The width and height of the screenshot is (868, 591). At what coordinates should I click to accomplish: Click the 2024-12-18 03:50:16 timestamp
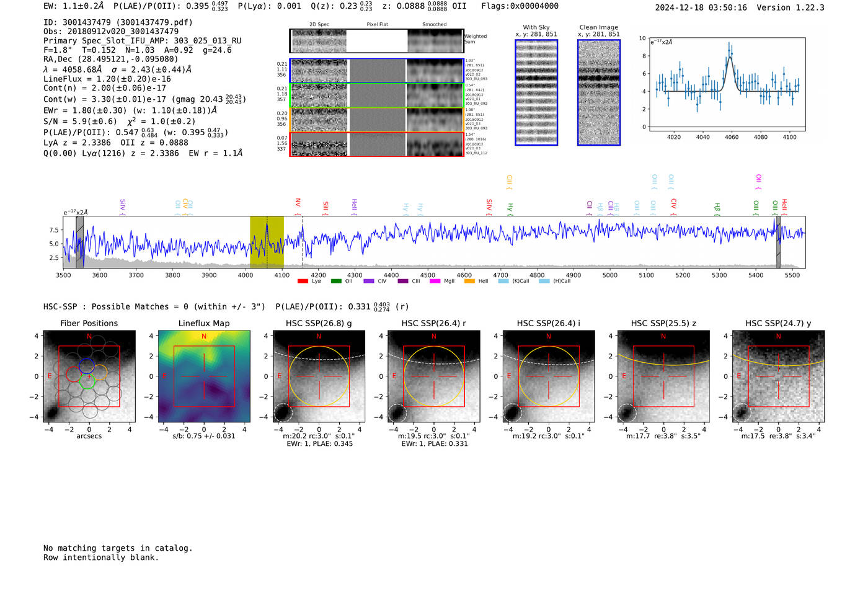pos(701,8)
